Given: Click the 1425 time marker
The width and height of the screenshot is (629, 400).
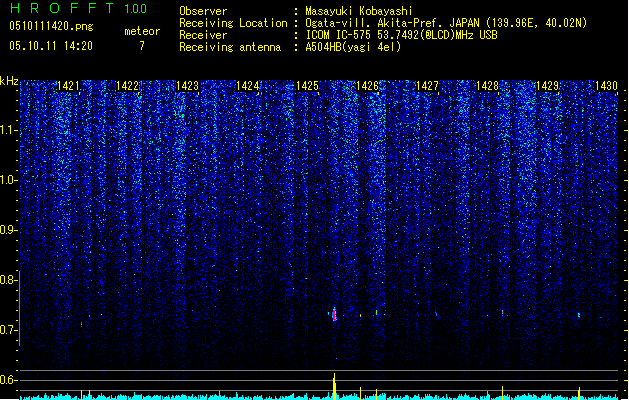Looking at the screenshot, I should coord(307,86).
